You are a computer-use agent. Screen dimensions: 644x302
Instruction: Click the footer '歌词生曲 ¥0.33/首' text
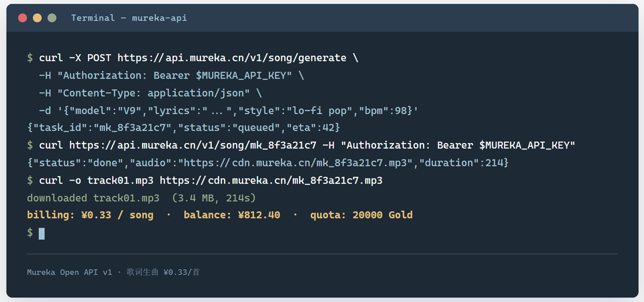[163, 272]
